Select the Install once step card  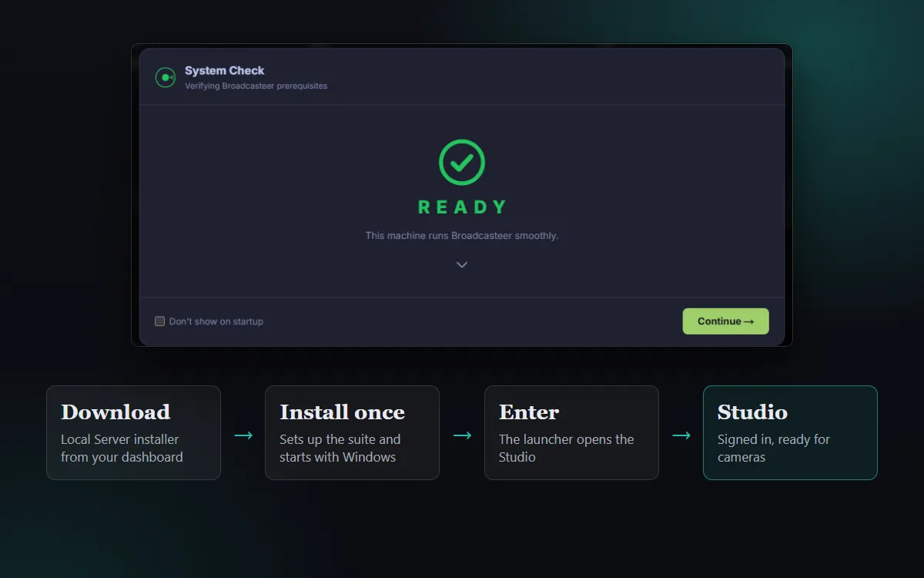(x=352, y=432)
